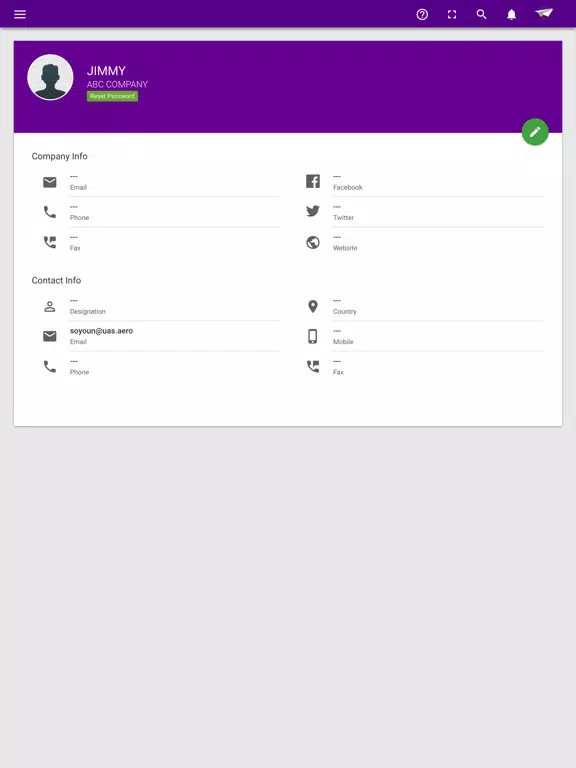Click the Twitter bird icon
This screenshot has width=576, height=768.
click(x=313, y=211)
